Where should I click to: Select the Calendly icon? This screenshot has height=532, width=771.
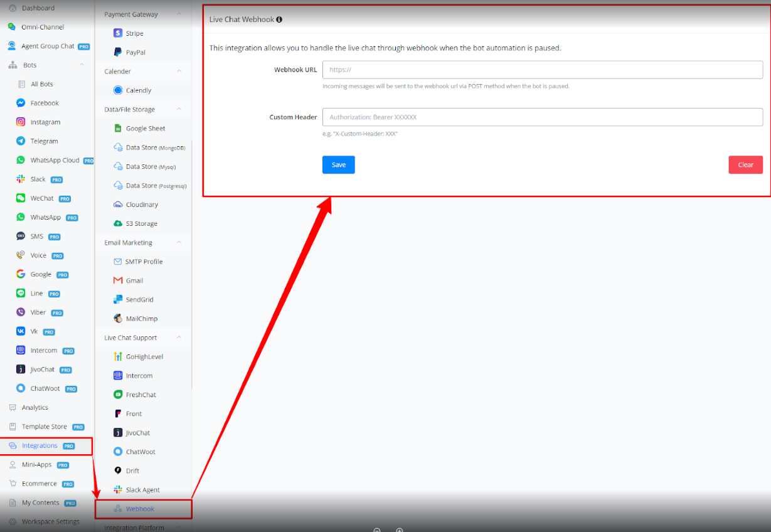coord(118,90)
